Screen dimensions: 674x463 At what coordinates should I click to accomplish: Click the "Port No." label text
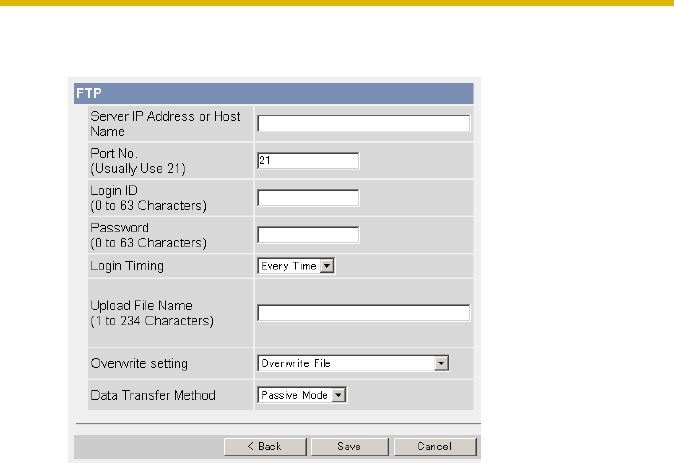pos(111,155)
